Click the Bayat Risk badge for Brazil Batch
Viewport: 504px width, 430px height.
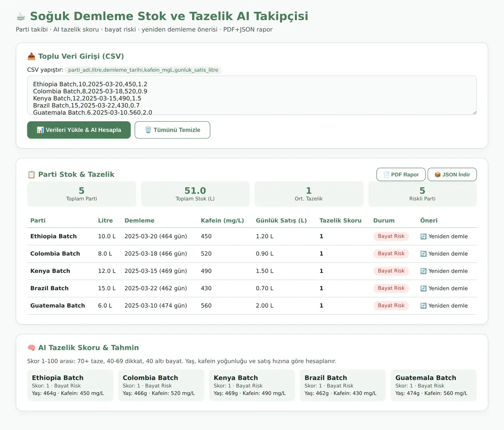tap(391, 288)
